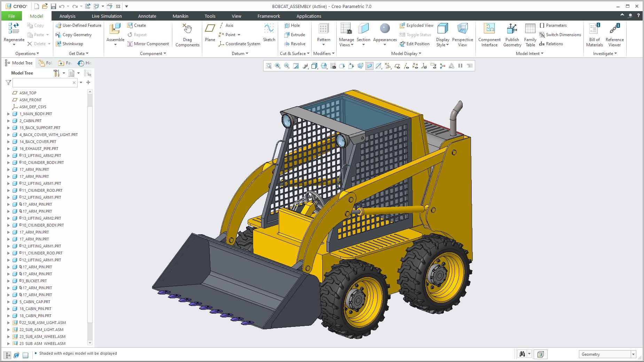Image resolution: width=644 pixels, height=362 pixels.
Task: Click the Refit zoom icon in graphics toolbar
Action: [269, 66]
